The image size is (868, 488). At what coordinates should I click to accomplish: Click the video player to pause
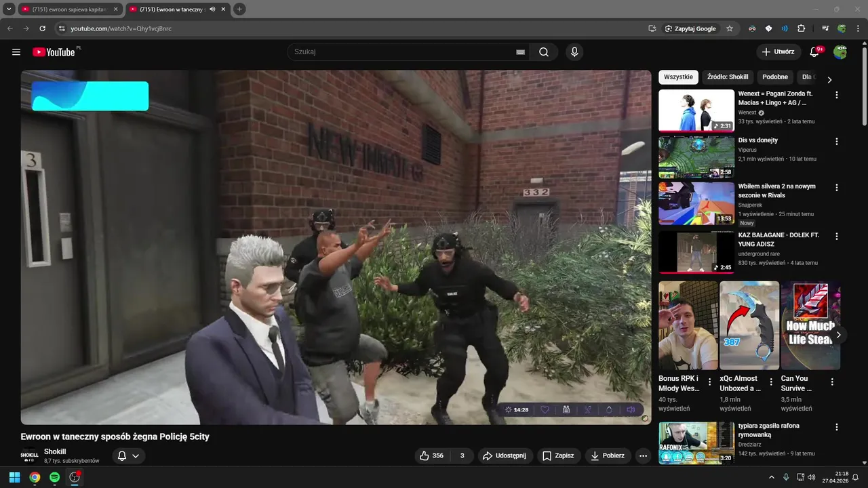coord(336,247)
